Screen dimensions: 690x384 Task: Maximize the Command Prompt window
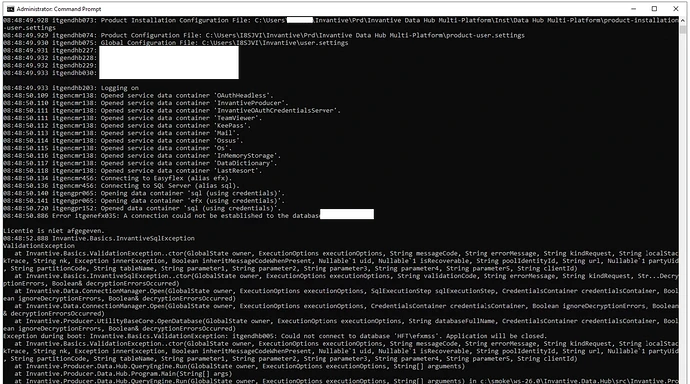(x=654, y=9)
